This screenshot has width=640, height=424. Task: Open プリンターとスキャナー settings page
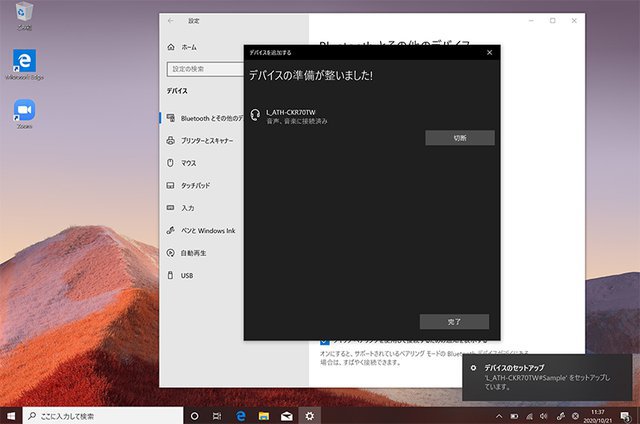click(207, 141)
